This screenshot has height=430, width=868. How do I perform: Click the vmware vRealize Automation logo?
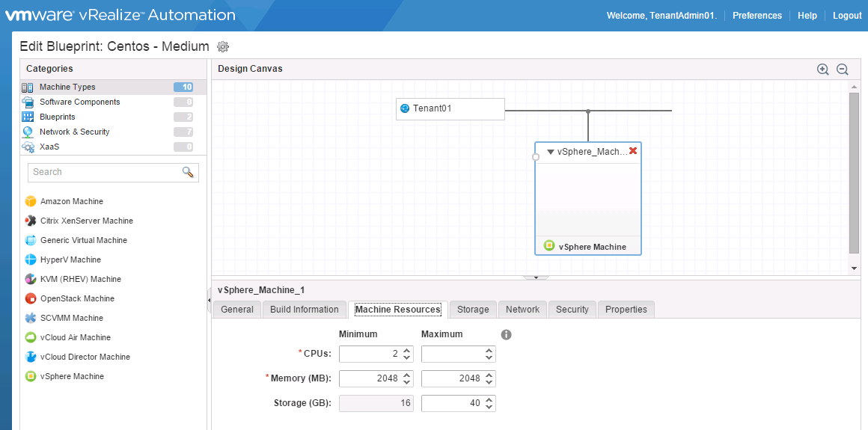pyautogui.click(x=120, y=15)
